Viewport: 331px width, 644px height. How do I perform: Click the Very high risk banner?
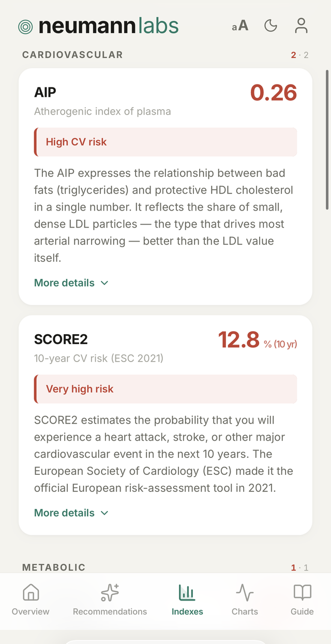point(165,389)
